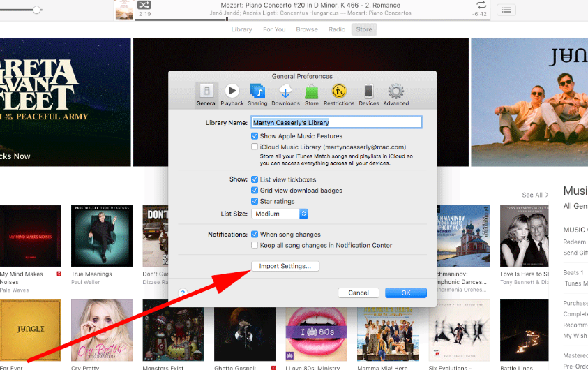Click Cancel in preferences dialog

(x=359, y=293)
